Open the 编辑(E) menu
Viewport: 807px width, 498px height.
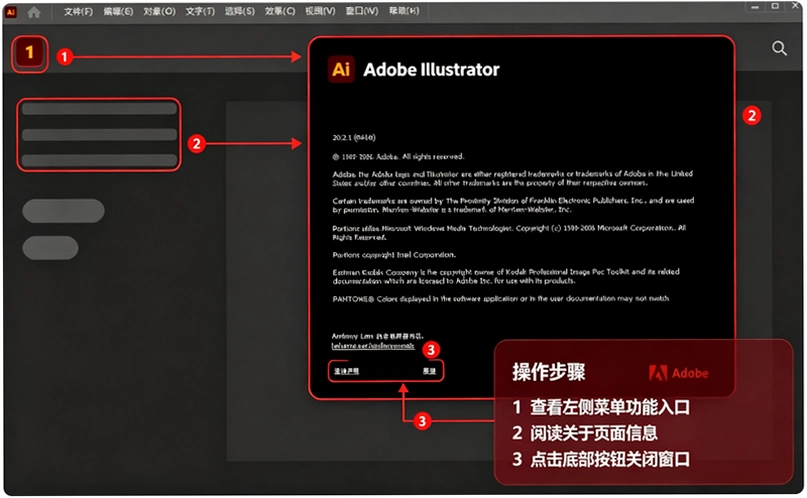[x=118, y=11]
